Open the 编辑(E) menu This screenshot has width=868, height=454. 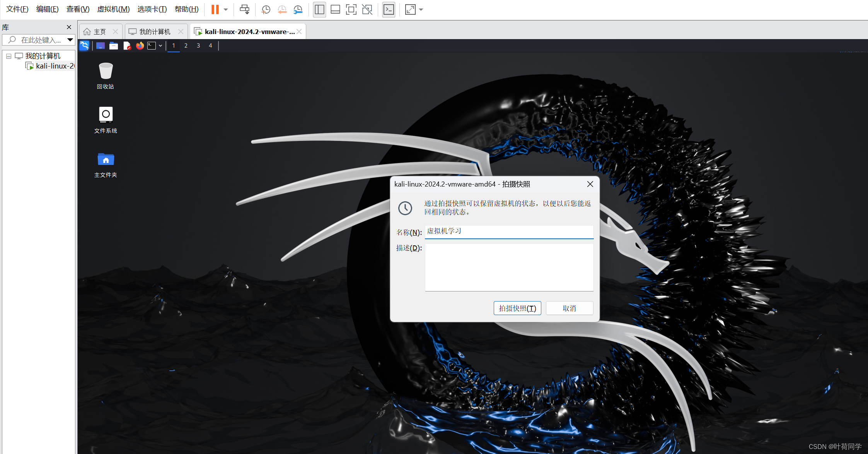47,9
